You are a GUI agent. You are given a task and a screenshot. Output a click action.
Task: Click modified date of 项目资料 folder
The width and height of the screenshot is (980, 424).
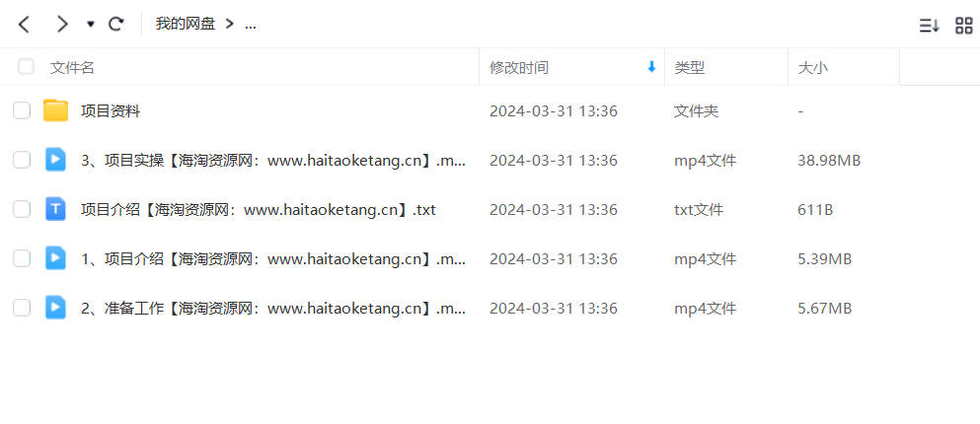(x=553, y=111)
